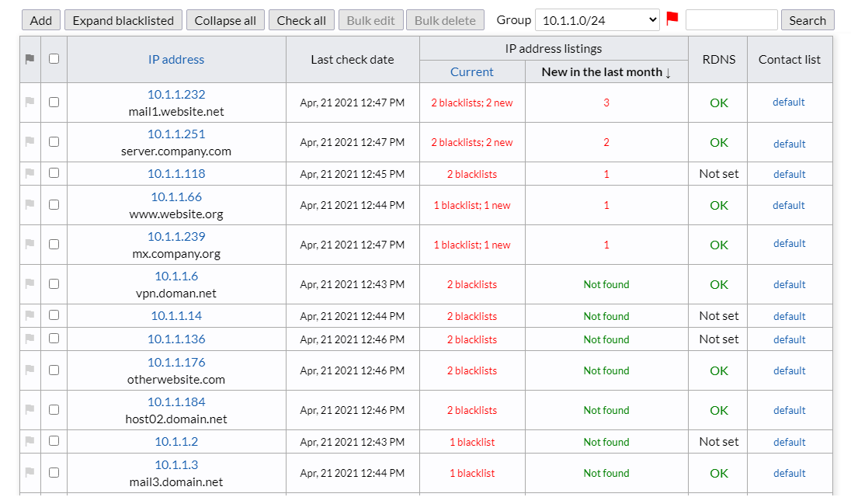851x504 pixels.
Task: Expand all blacklisted entries
Action: (123, 19)
